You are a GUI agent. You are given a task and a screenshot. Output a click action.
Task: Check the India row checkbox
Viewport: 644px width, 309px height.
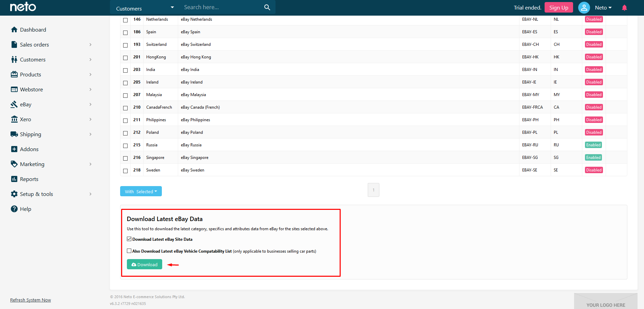coord(125,70)
